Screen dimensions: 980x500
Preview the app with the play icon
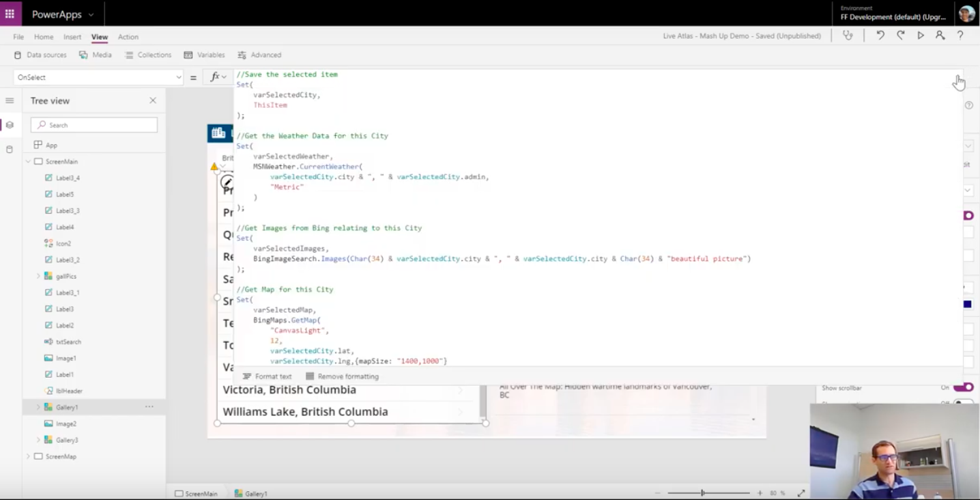point(921,36)
